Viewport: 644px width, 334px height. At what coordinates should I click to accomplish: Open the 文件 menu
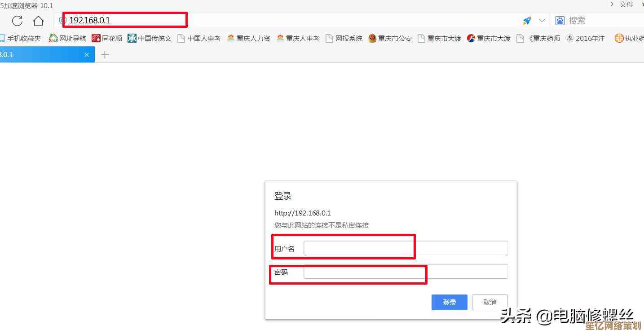pos(626,4)
